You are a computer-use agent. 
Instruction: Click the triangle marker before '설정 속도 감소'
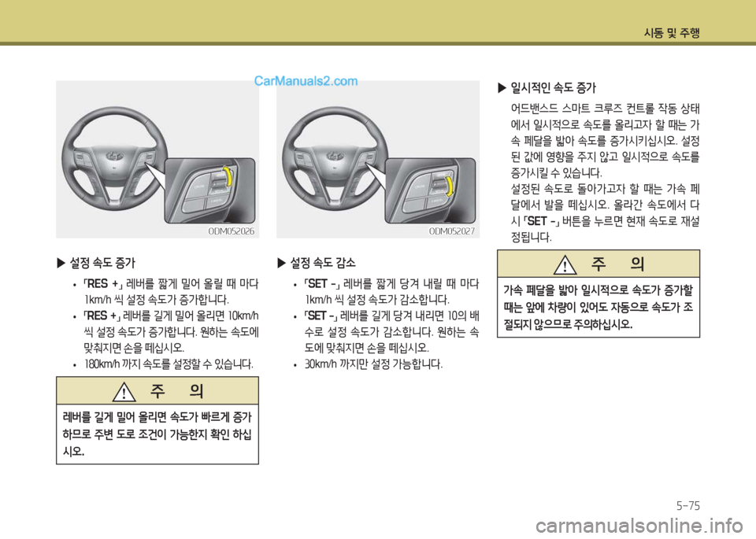[282, 263]
